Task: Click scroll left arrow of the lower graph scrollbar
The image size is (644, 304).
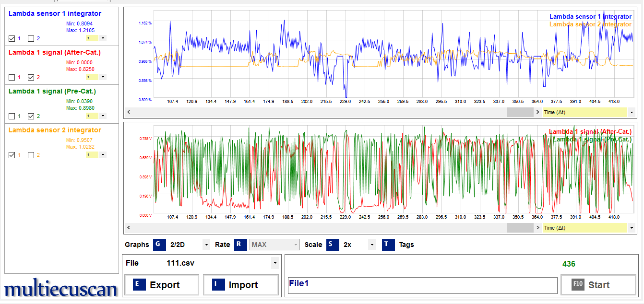Action: point(128,228)
